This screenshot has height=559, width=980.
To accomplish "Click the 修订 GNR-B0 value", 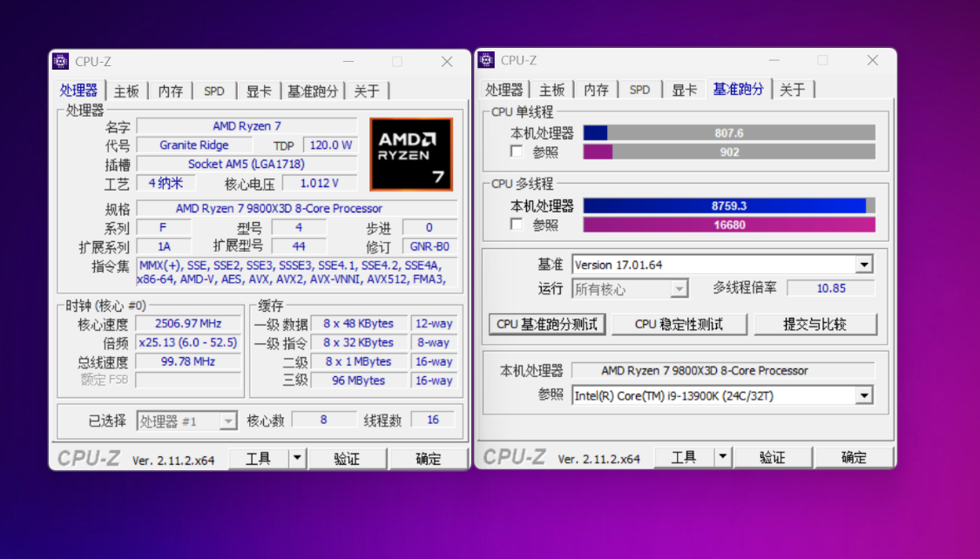I will pos(429,246).
